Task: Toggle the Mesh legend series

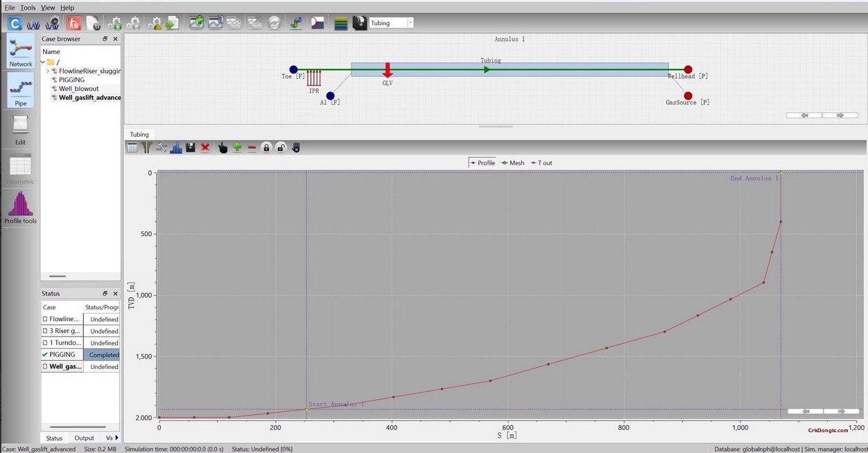Action: click(513, 163)
